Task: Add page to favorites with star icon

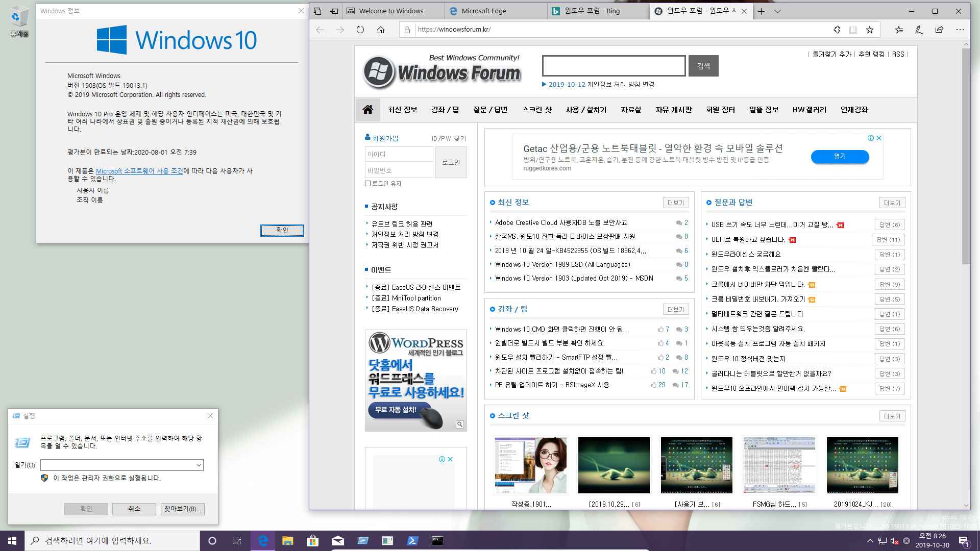Action: tap(870, 30)
